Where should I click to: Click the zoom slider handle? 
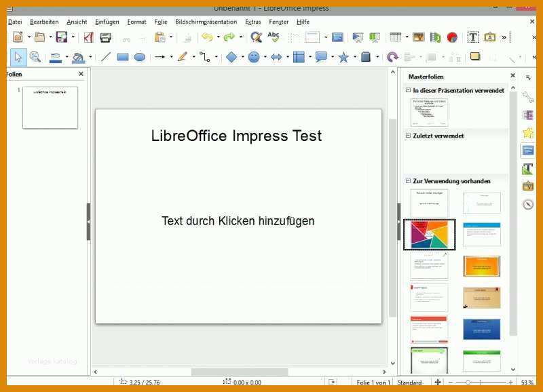click(468, 383)
